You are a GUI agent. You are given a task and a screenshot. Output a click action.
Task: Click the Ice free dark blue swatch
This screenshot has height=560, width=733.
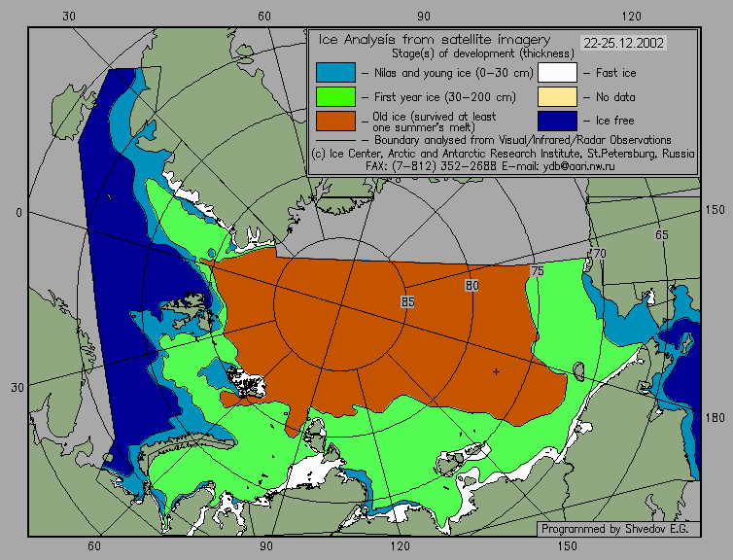coord(557,121)
